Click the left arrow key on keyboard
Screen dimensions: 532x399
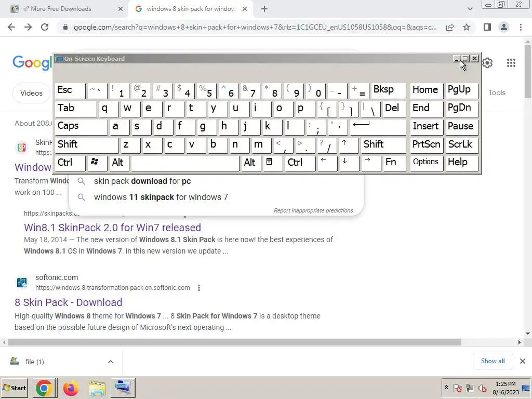tap(327, 163)
